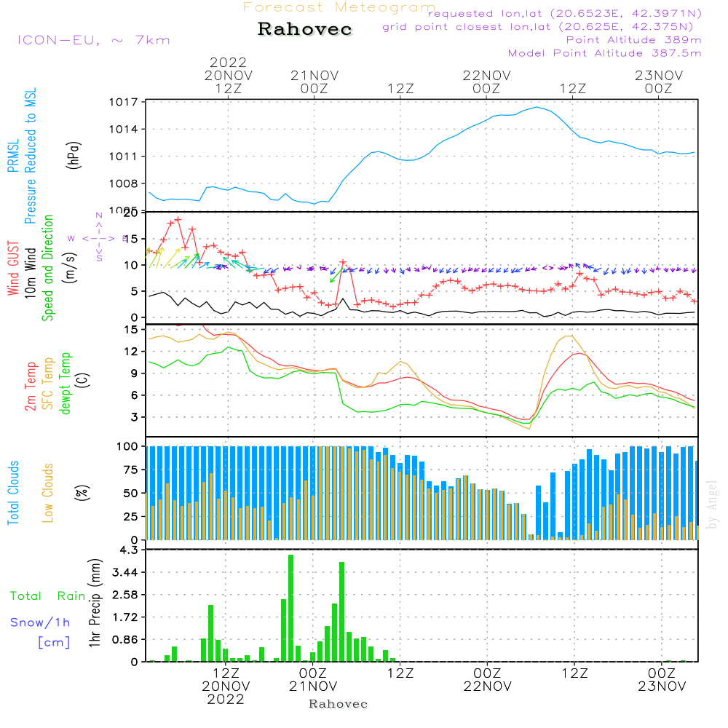Click the top '20NOV 12Z' time label

click(x=229, y=82)
